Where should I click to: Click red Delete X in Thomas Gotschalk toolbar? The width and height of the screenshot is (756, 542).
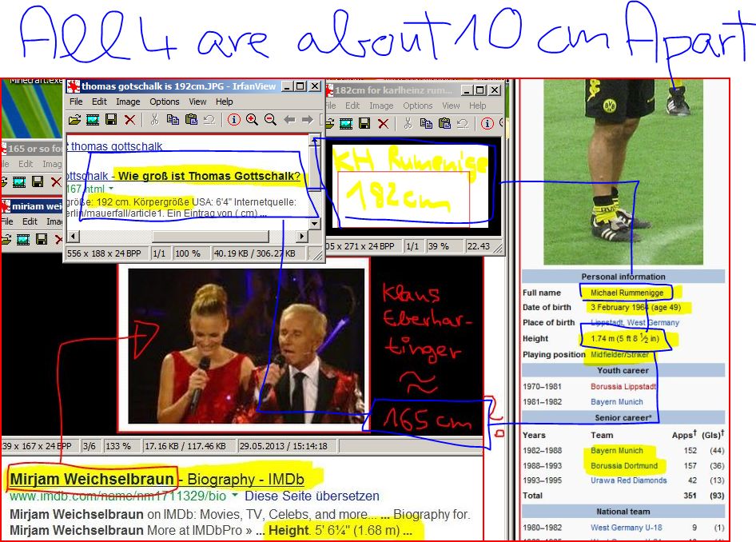coord(129,120)
